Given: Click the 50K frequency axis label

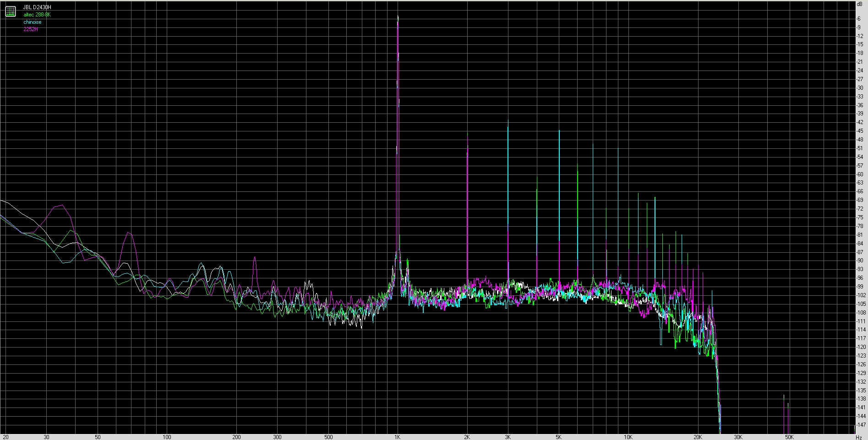Looking at the screenshot, I should click(789, 437).
